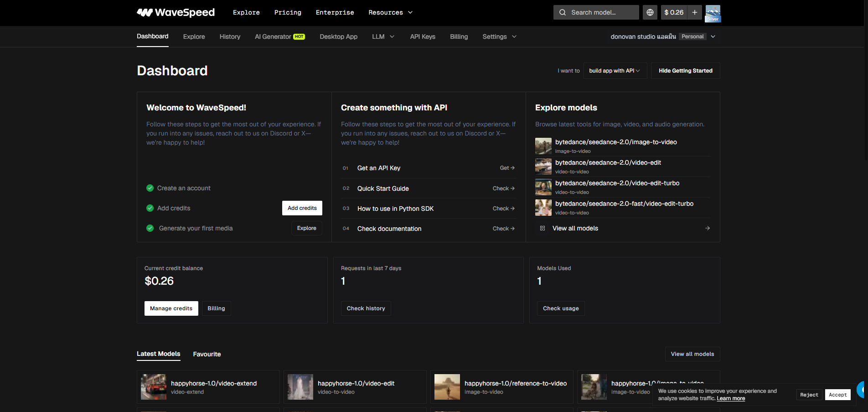Screen dimensions: 868x412
Task: Go to the Billing tab
Action: 459,37
